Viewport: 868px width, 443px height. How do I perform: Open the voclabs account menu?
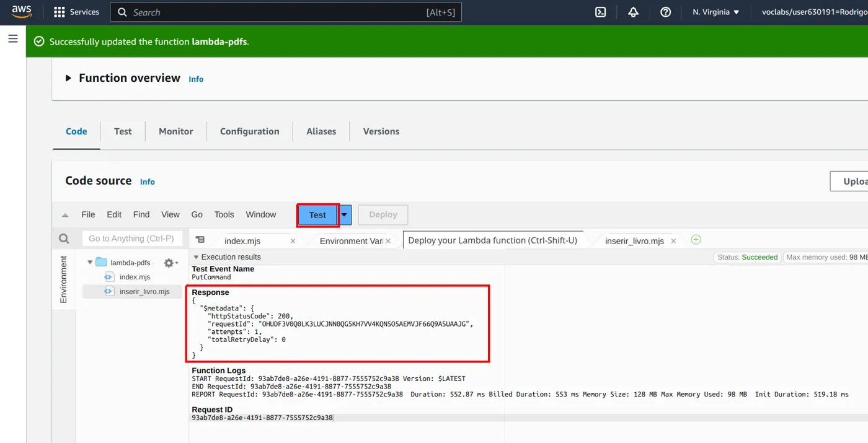pyautogui.click(x=814, y=12)
